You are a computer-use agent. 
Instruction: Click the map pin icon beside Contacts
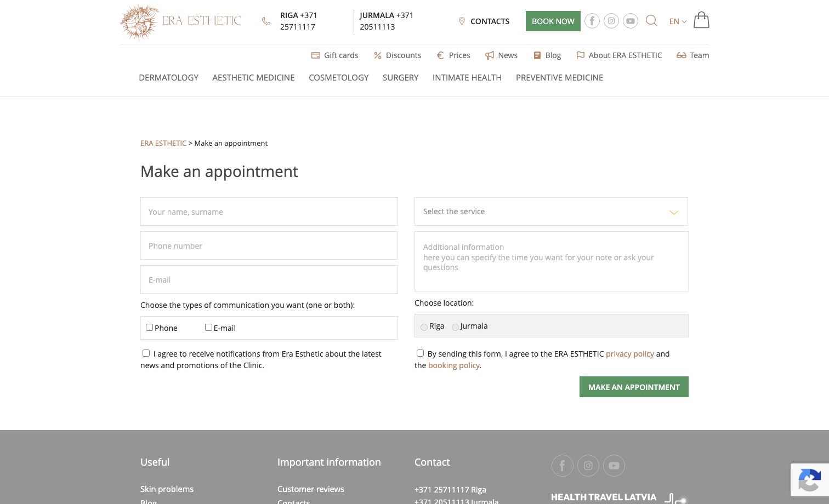[462, 21]
